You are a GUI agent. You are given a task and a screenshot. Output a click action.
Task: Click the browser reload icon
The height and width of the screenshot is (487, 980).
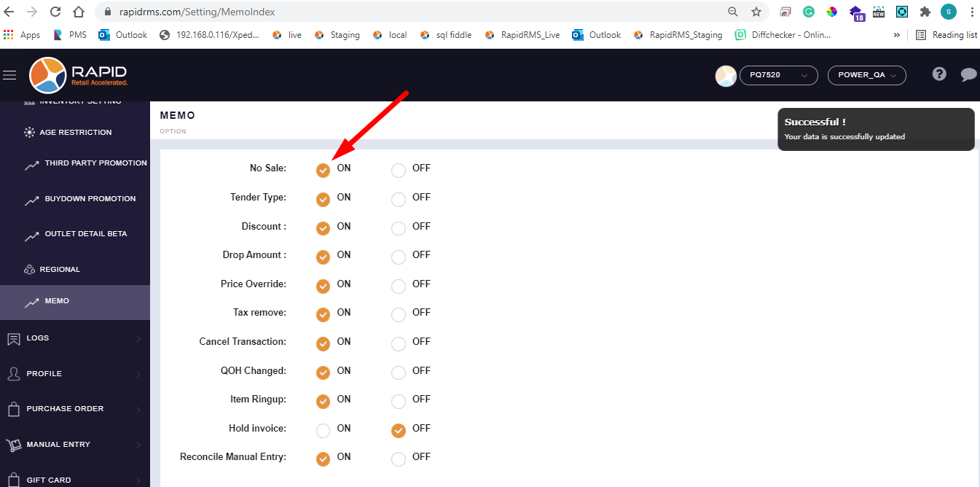coord(55,12)
